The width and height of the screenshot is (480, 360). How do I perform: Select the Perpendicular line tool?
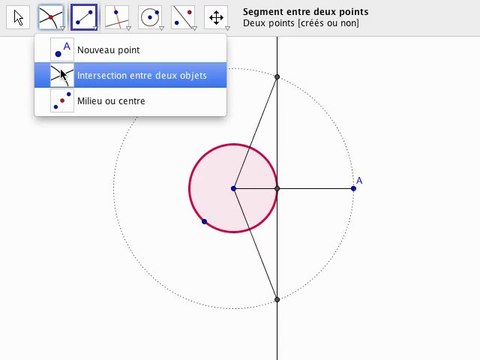[117, 17]
